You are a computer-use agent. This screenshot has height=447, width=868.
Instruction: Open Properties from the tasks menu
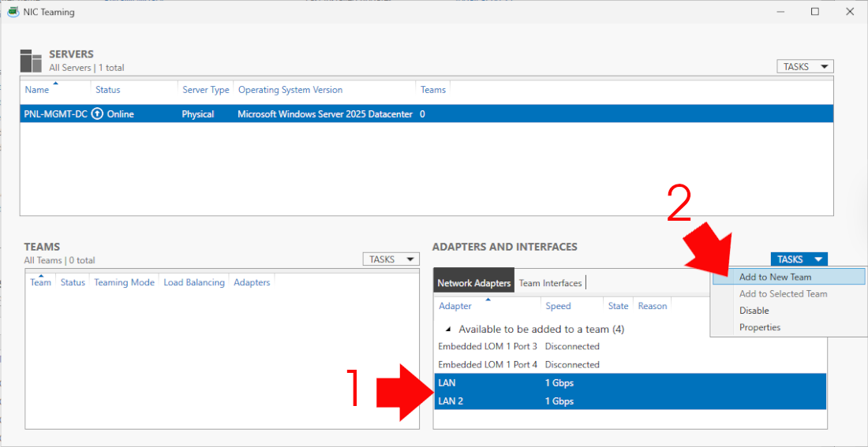(759, 327)
